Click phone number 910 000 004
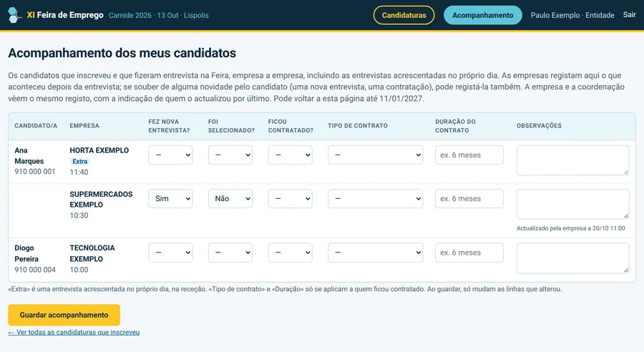This screenshot has width=644, height=352. [x=35, y=270]
